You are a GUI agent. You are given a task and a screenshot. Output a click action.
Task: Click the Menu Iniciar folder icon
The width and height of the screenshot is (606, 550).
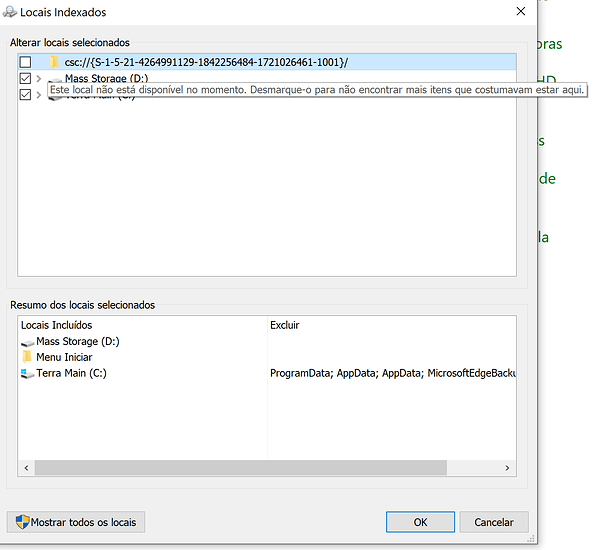coord(27,357)
